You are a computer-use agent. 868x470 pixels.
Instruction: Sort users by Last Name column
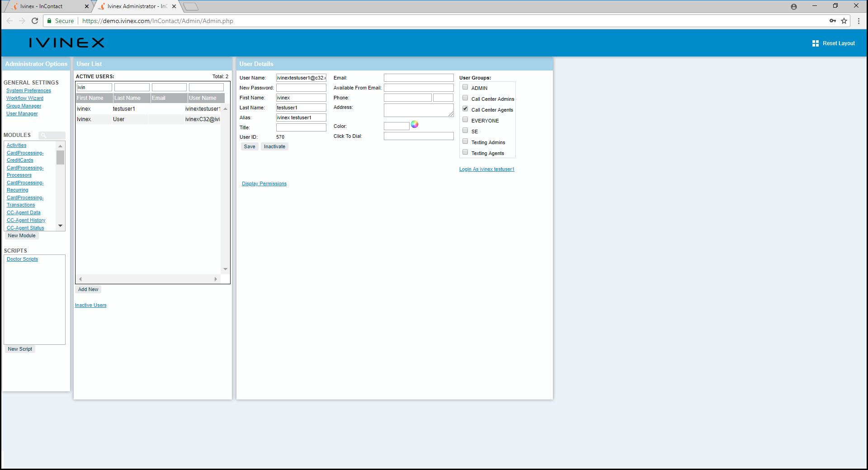[x=132, y=98]
